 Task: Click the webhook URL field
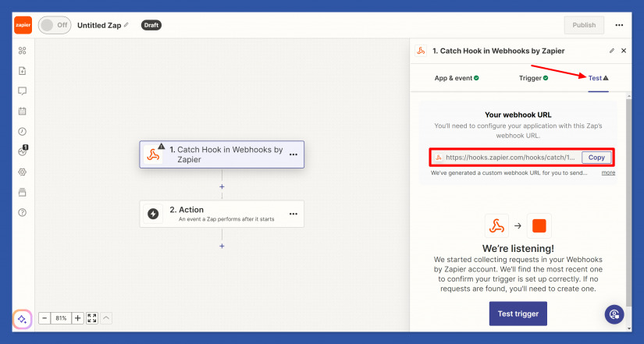coord(506,158)
